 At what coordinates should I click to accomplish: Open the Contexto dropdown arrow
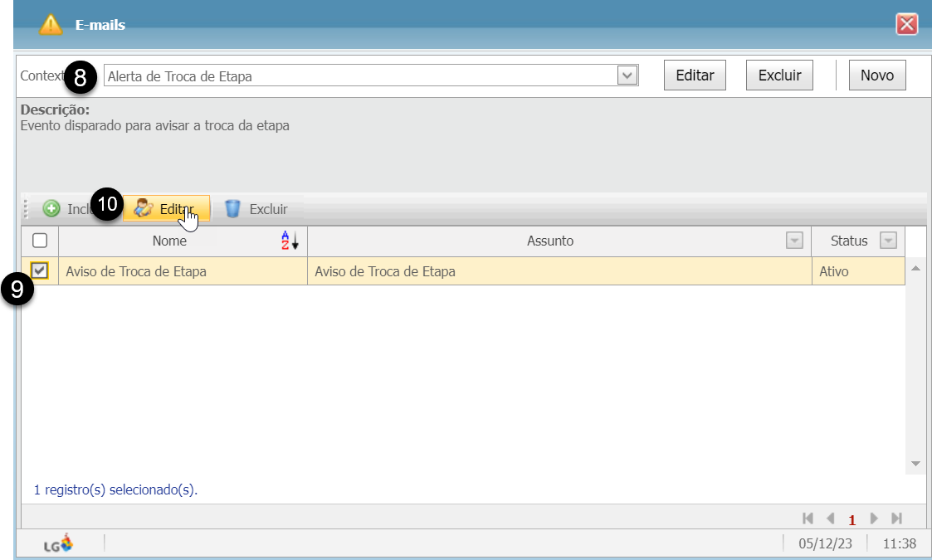[x=627, y=75]
